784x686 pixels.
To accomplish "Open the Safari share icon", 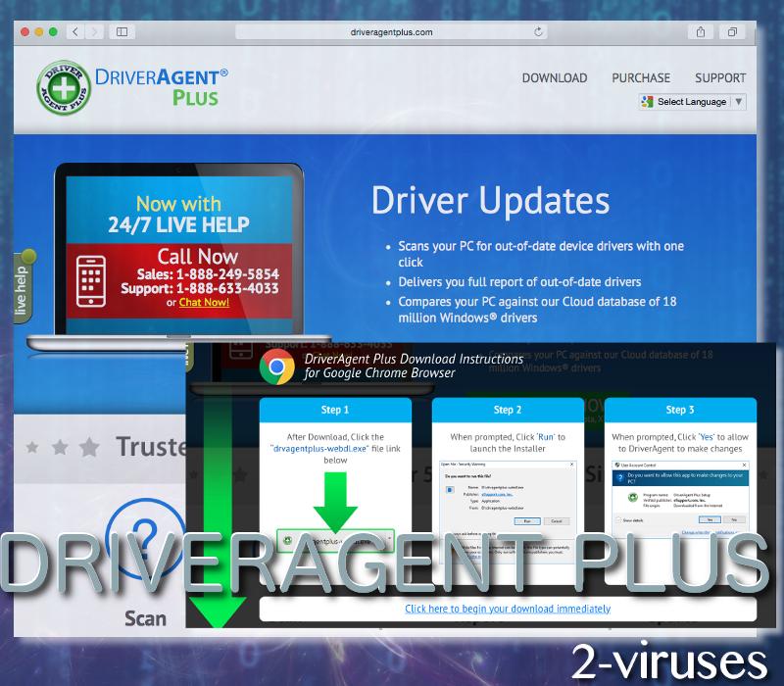I will [701, 32].
